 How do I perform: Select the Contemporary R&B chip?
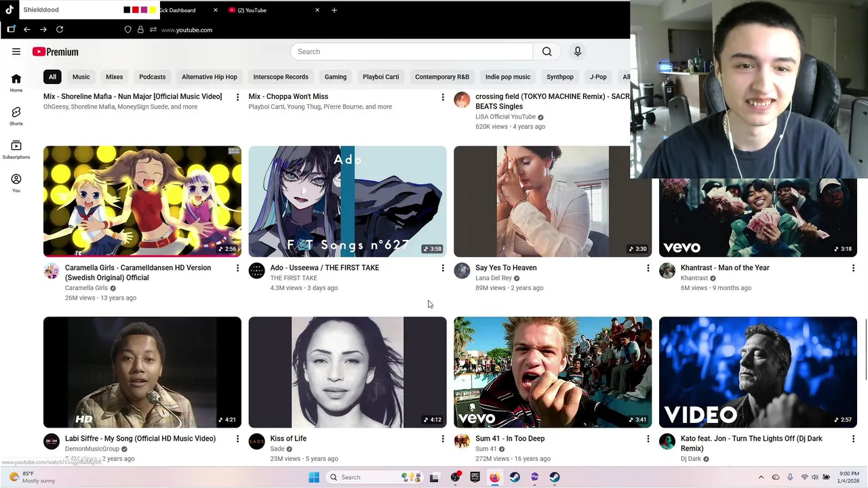click(442, 77)
